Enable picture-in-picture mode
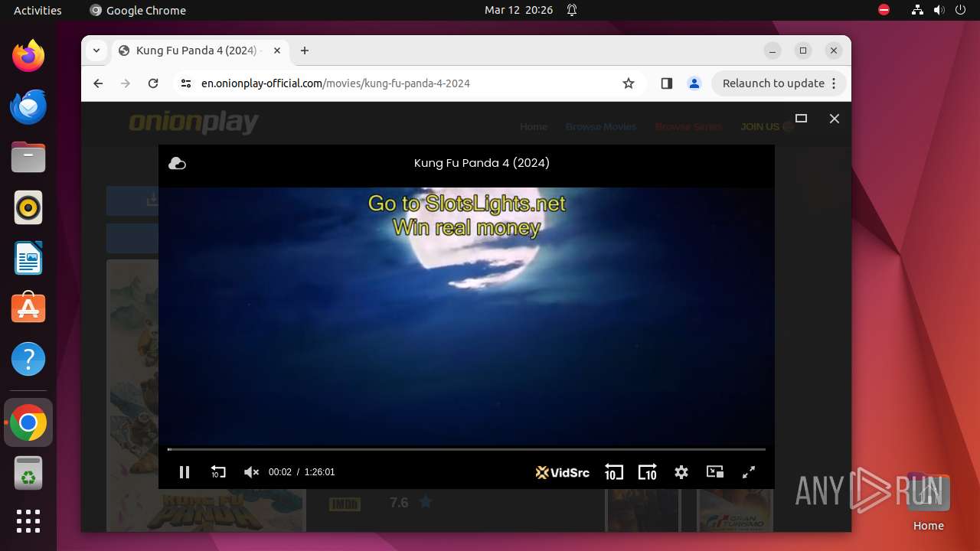The image size is (980, 551). pyautogui.click(x=715, y=472)
